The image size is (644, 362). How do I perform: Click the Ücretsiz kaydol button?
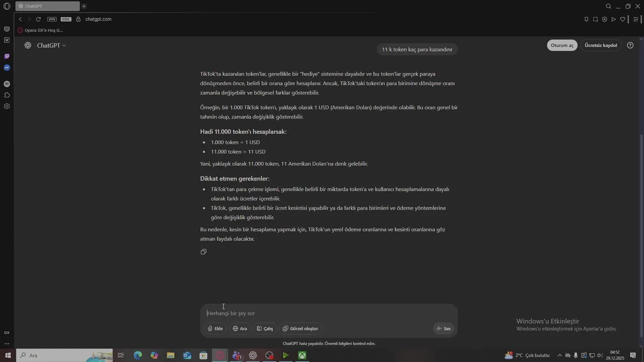tap(601, 45)
